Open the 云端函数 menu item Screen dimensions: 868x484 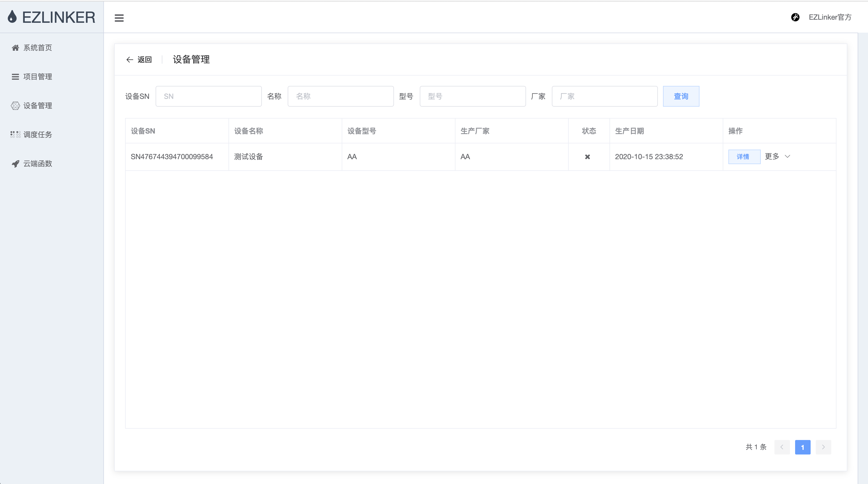click(x=37, y=164)
